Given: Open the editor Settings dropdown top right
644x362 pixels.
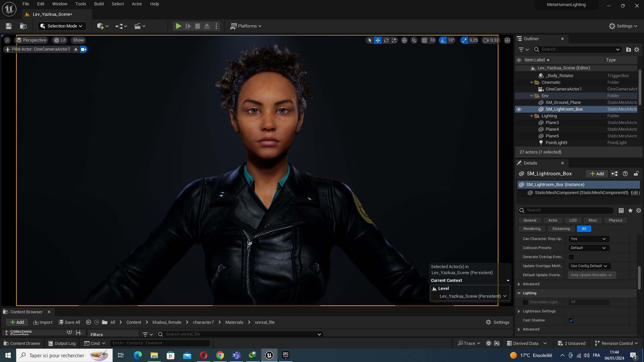Looking at the screenshot, I should click(x=623, y=26).
